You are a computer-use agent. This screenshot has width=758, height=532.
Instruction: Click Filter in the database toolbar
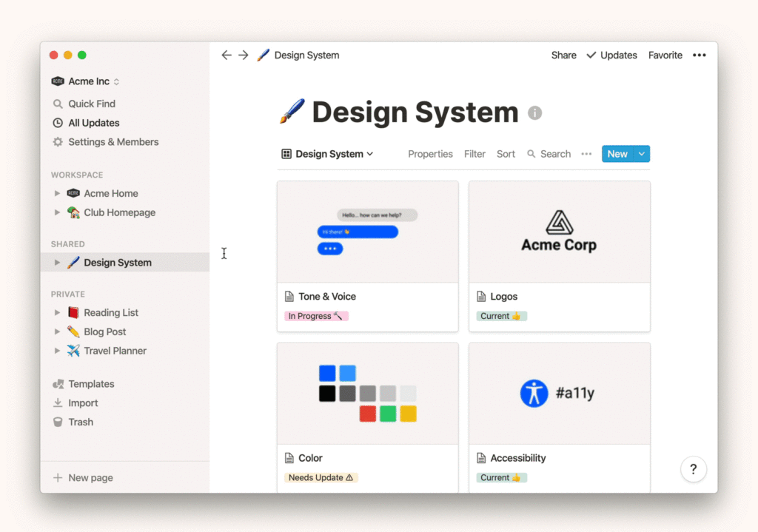[474, 154]
